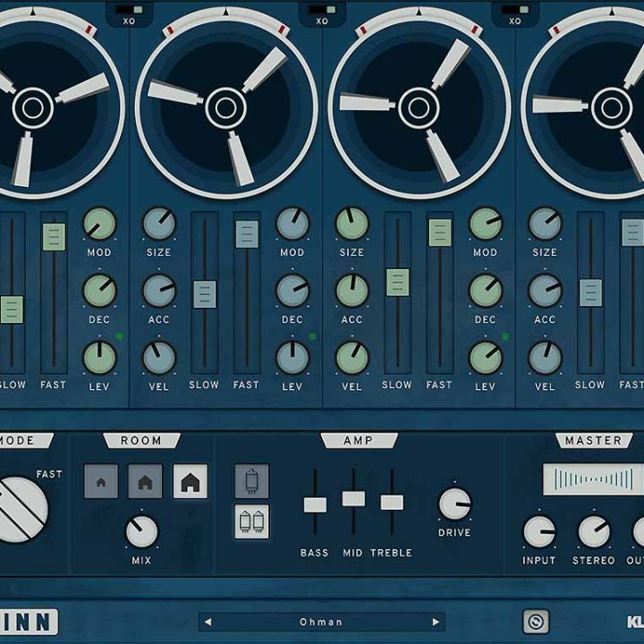Open the Ohman preset name menu

click(x=321, y=622)
